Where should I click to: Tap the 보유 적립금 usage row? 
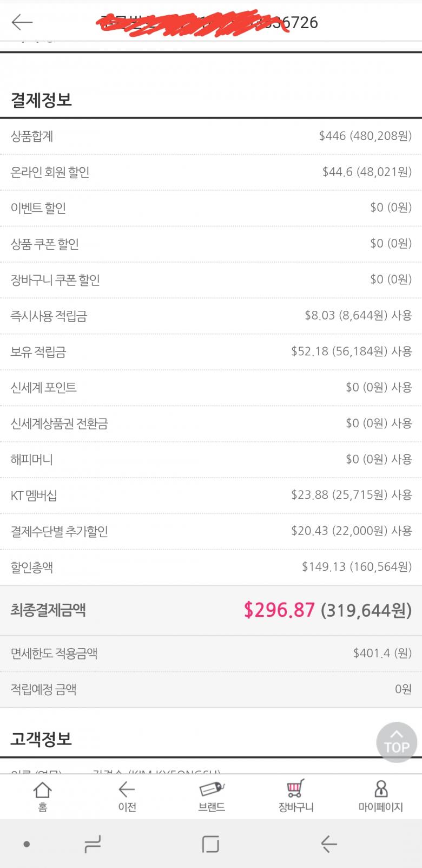(211, 351)
